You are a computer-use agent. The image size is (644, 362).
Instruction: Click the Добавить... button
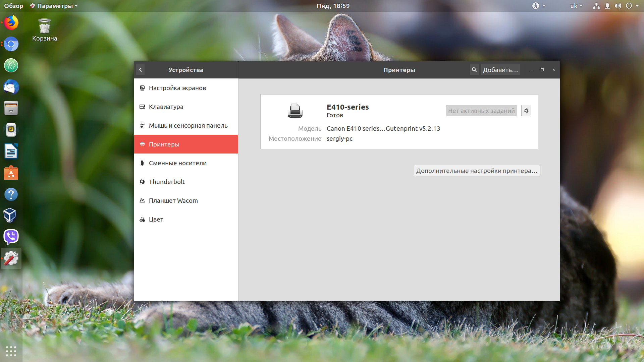pos(500,70)
